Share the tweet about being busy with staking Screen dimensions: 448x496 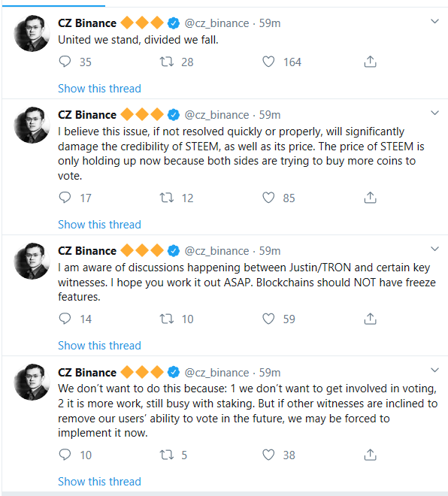click(370, 455)
